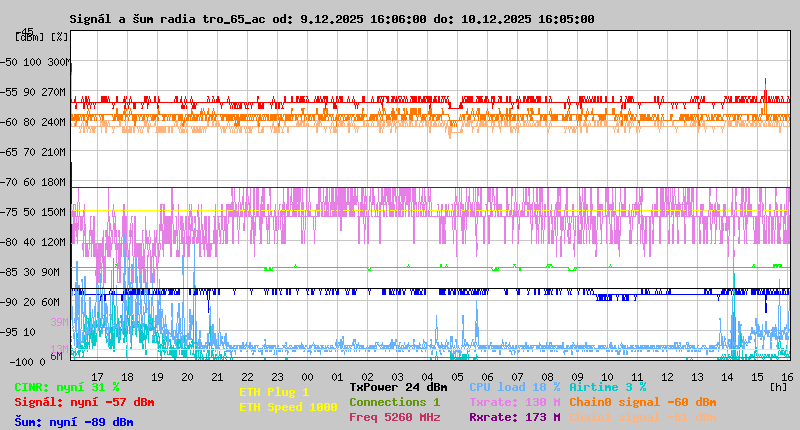Click the 'Chain1 signal -61 dBm' legend text

pos(643,417)
